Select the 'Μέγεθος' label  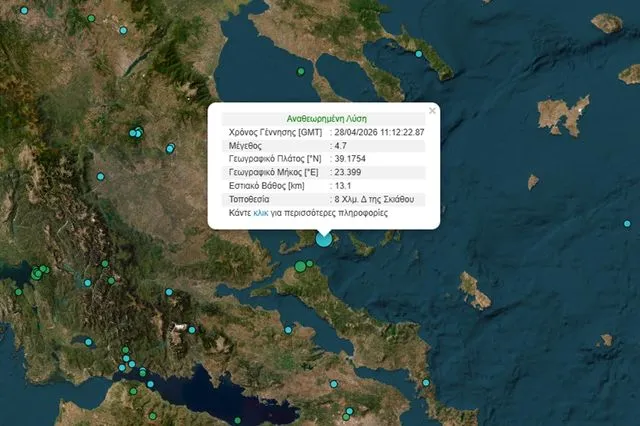point(245,146)
